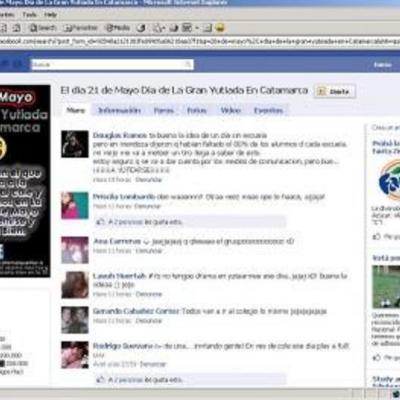Viewport: 400px width, 400px height.
Task: Click the browser address bar URL
Action: [x=200, y=42]
